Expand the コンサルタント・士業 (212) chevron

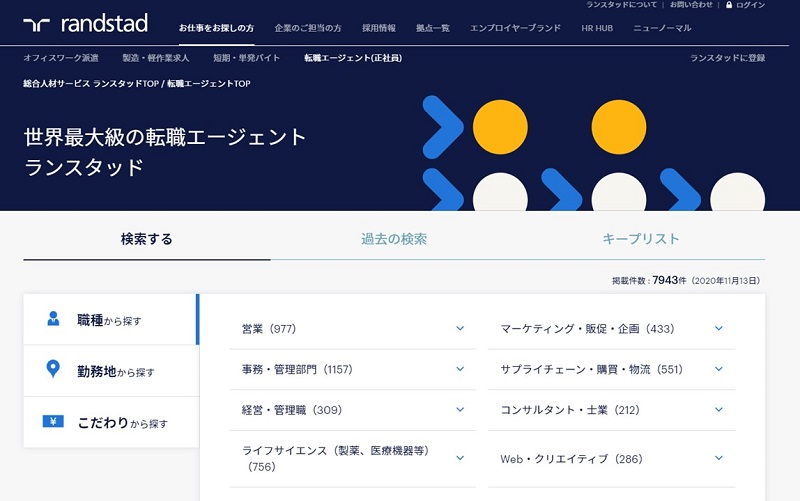pyautogui.click(x=719, y=410)
